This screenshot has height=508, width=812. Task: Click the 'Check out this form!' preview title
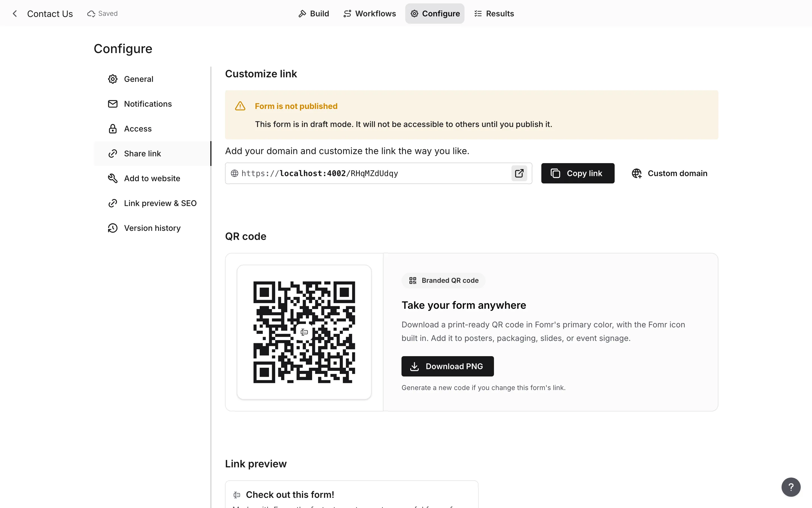click(x=290, y=494)
